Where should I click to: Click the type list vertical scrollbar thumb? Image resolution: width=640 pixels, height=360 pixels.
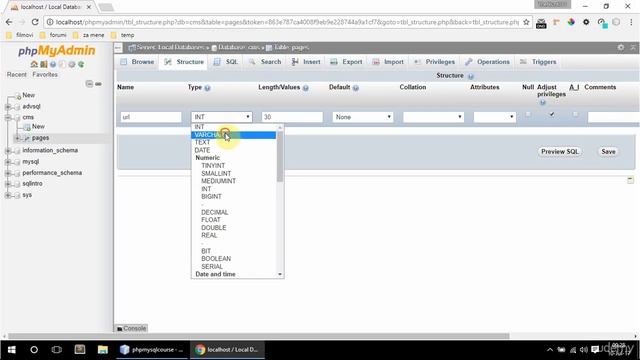pyautogui.click(x=280, y=157)
